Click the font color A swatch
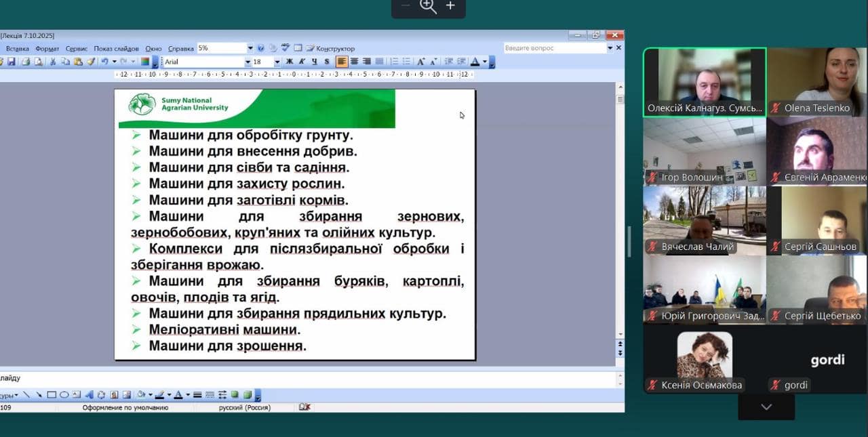The height and width of the screenshot is (437, 868). click(x=475, y=62)
